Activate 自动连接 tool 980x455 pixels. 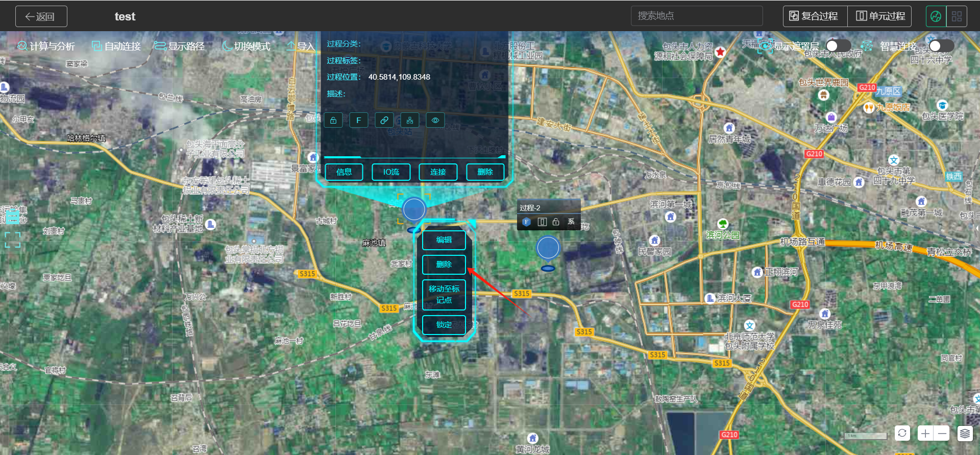116,46
